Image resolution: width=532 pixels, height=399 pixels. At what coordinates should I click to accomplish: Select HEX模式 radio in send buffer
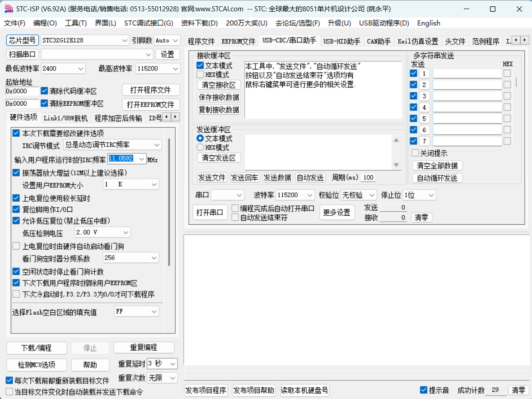tap(200, 148)
